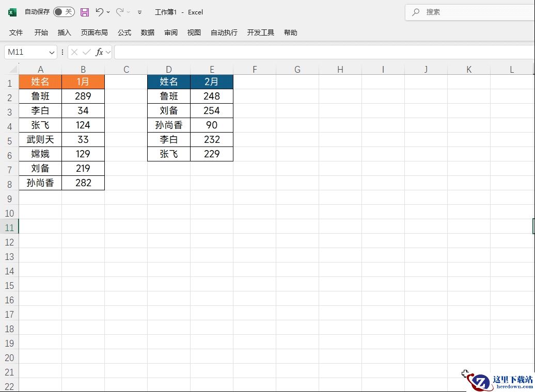Image resolution: width=535 pixels, height=392 pixels.
Task: Click cell 嫦娥
Action: tap(40, 154)
